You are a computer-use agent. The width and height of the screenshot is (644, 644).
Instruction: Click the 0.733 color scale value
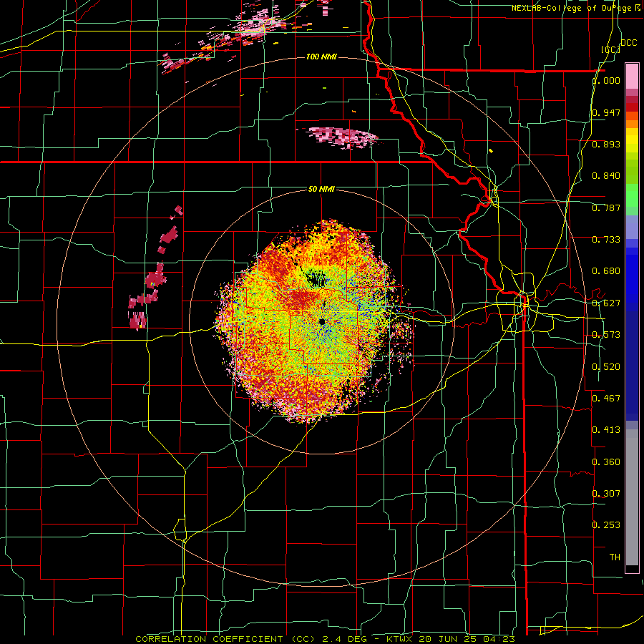(606, 240)
